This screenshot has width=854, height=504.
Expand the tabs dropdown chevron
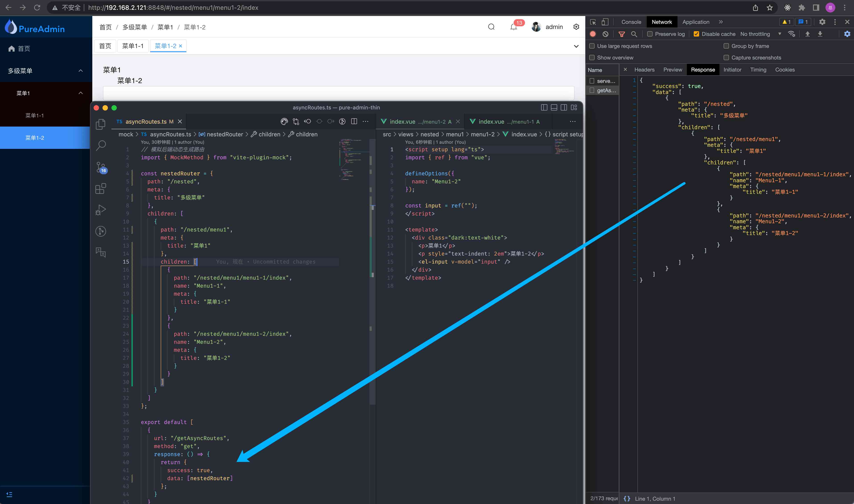click(x=576, y=46)
